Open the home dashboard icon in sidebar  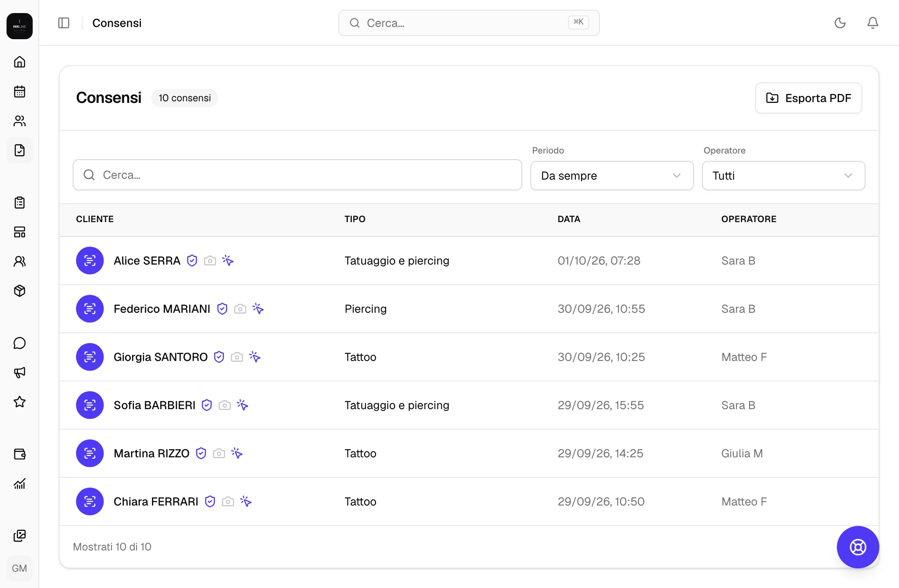click(x=20, y=62)
